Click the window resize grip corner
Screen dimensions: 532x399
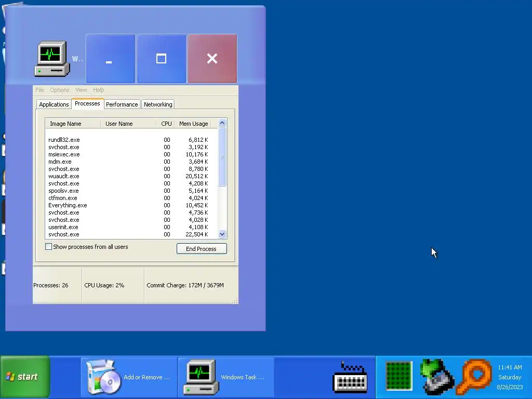click(235, 300)
